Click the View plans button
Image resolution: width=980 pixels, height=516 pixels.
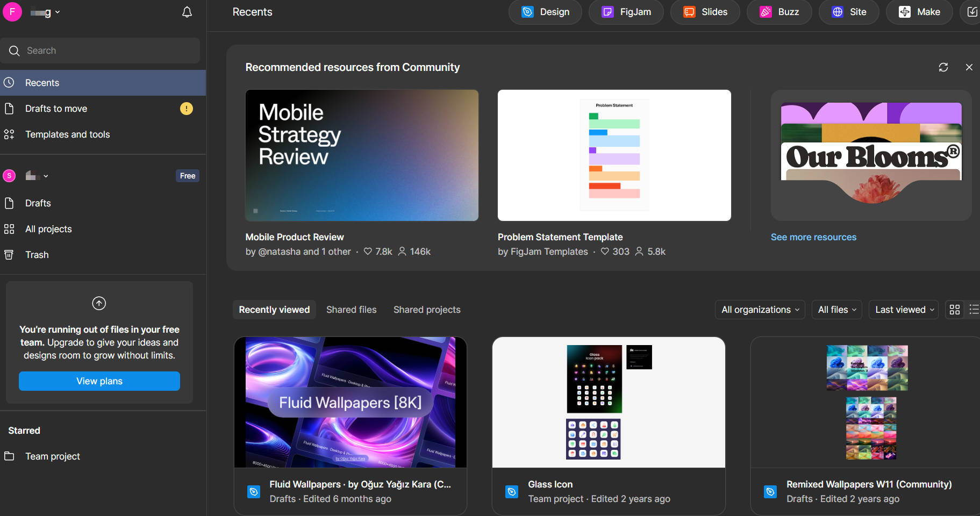99,381
